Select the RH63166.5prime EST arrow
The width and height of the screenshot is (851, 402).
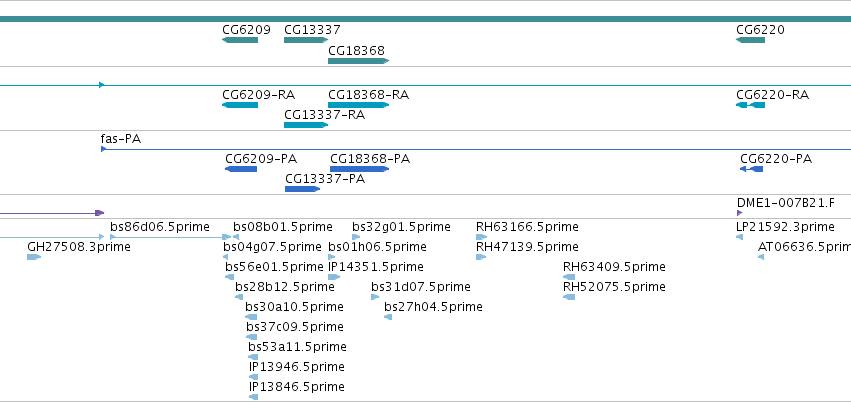click(481, 237)
